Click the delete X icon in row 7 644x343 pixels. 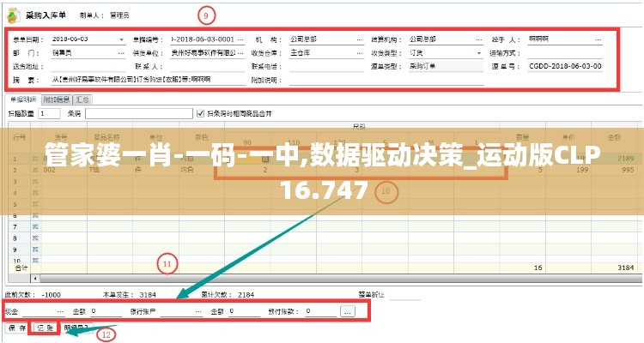[35, 227]
